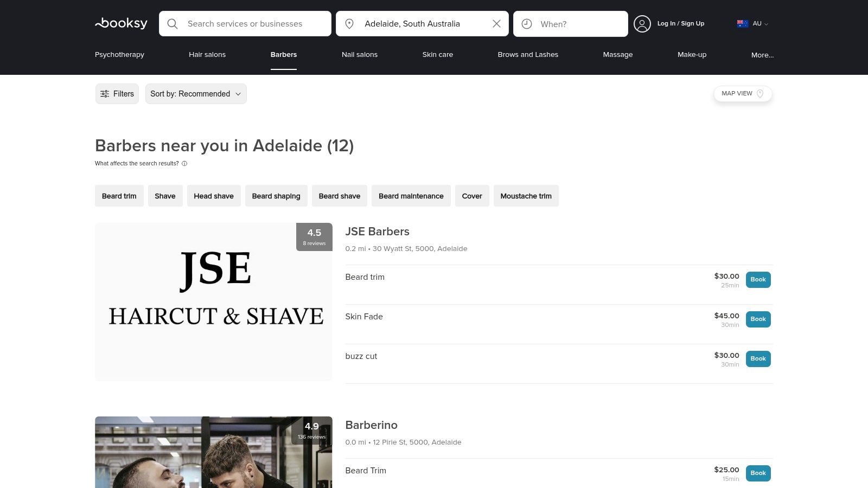
Task: Select the Head shave chip
Action: point(214,196)
